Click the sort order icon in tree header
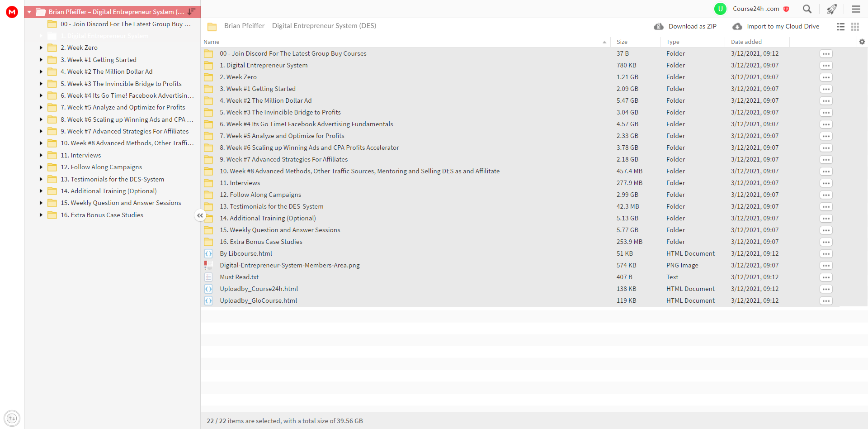Image resolution: width=868 pixels, height=429 pixels. (192, 12)
